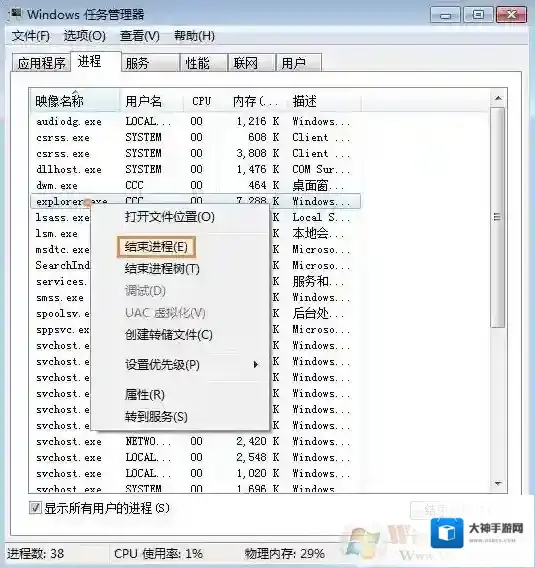Click the 服务和... description cell
Screen dimensions: 535x568
coord(318,281)
